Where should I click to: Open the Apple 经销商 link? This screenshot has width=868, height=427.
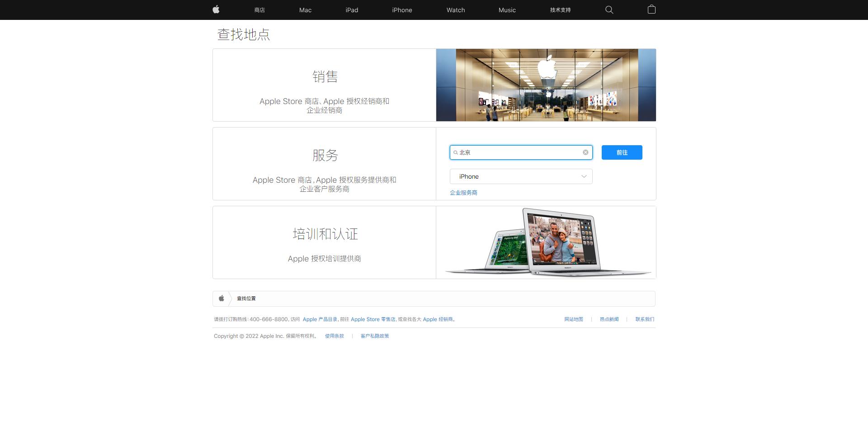pyautogui.click(x=438, y=319)
